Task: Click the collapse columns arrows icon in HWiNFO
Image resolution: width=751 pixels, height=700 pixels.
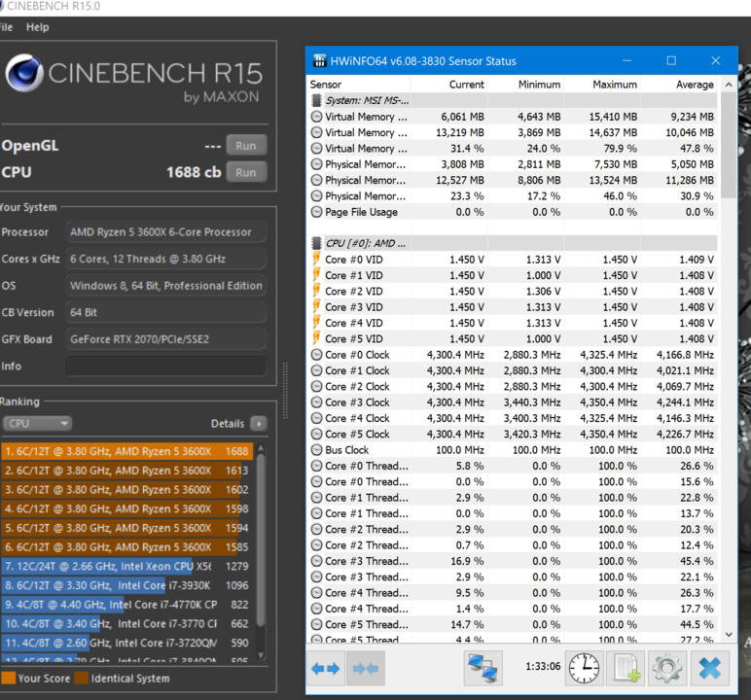Action: pos(366,668)
